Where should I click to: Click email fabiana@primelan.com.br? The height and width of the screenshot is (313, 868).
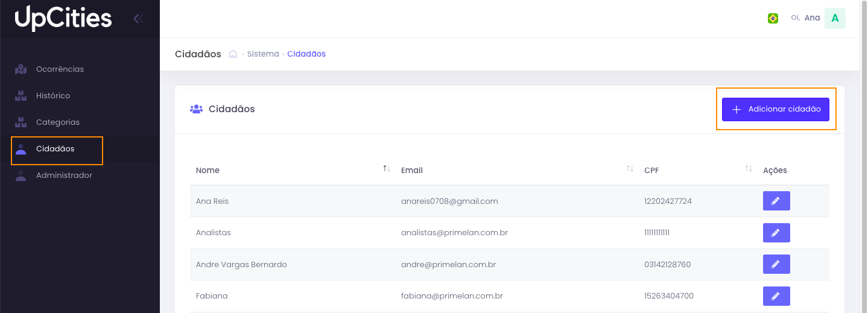tap(452, 296)
